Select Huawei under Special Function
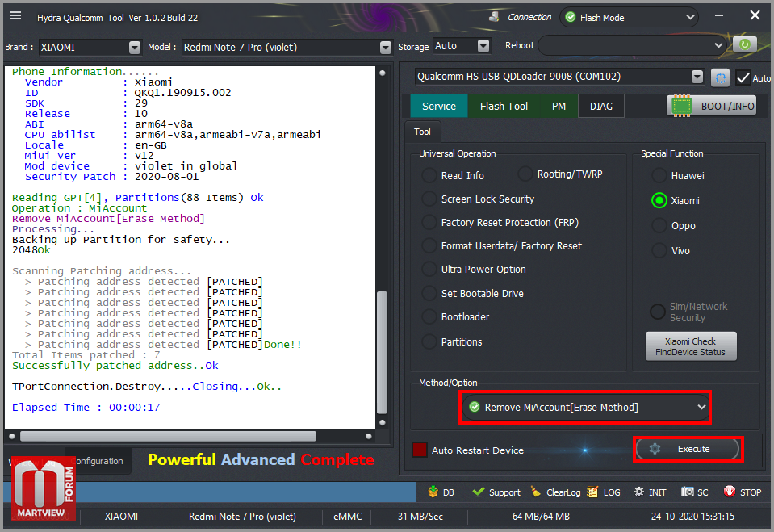 pyautogui.click(x=659, y=176)
